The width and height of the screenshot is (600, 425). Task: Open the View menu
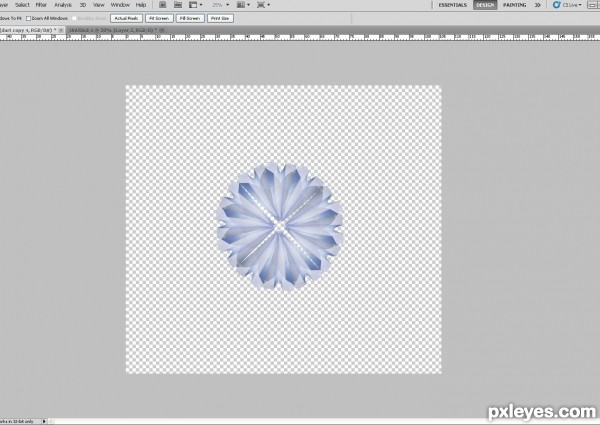(99, 5)
